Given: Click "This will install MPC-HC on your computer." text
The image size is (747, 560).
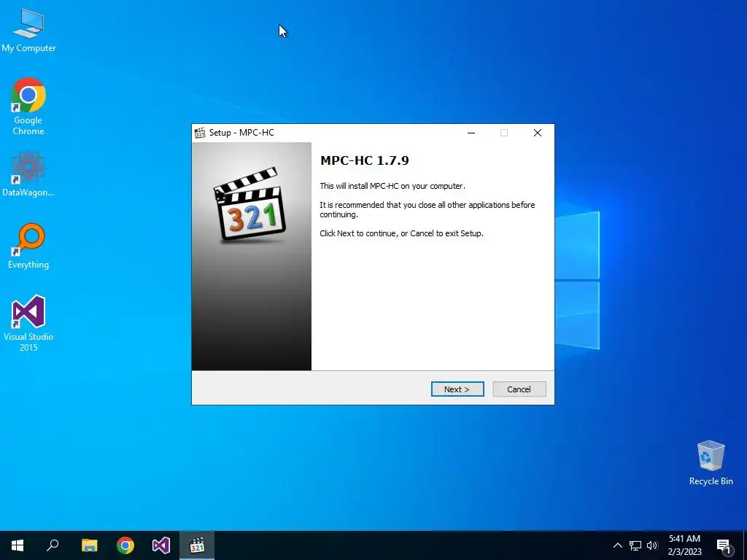Looking at the screenshot, I should tap(392, 186).
